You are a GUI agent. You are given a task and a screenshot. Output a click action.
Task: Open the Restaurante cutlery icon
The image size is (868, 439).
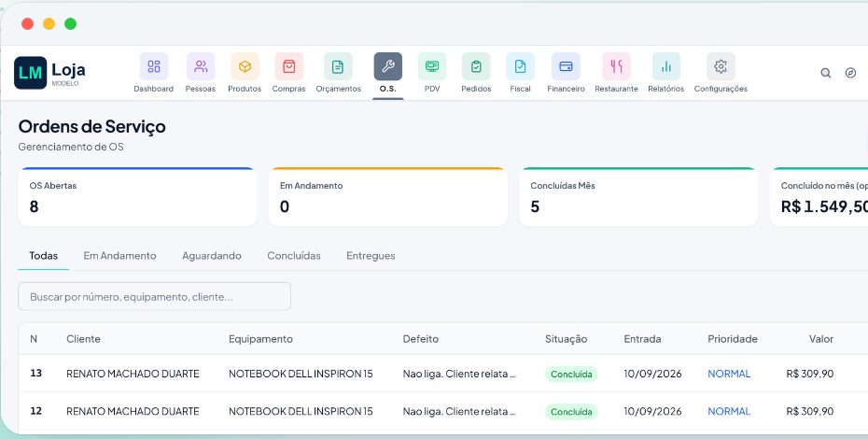tap(617, 67)
